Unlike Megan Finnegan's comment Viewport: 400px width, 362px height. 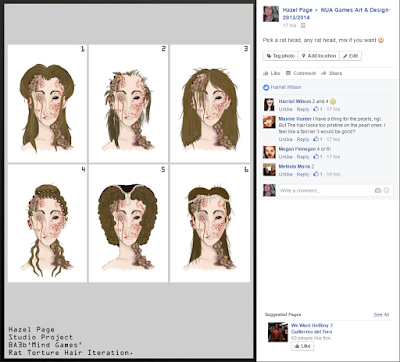tap(286, 157)
